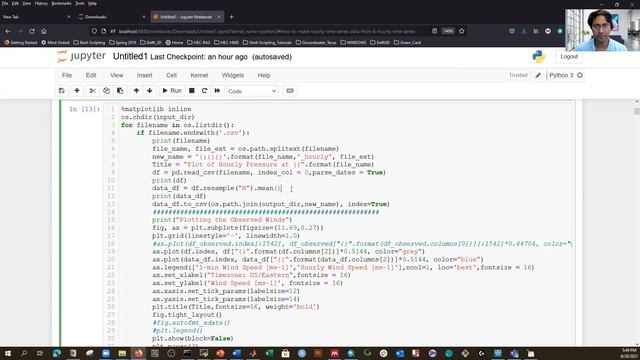Open the Most Visited bookmark

[x=56, y=42]
